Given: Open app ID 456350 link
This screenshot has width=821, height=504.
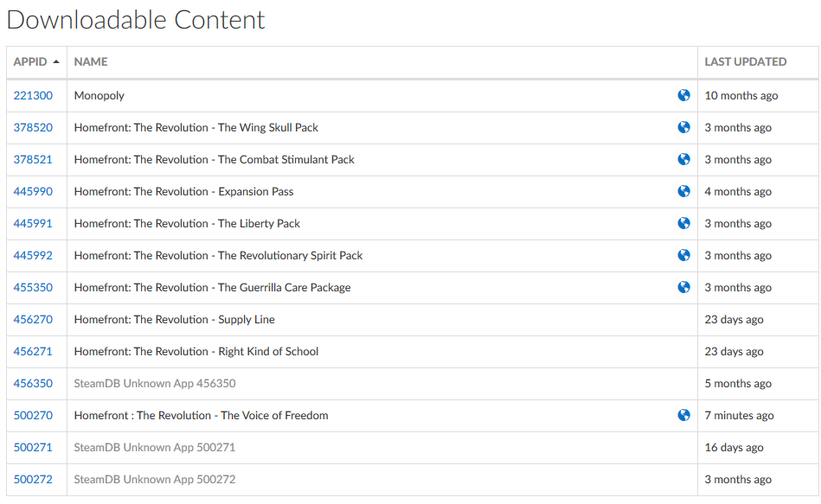Looking at the screenshot, I should pyautogui.click(x=33, y=383).
